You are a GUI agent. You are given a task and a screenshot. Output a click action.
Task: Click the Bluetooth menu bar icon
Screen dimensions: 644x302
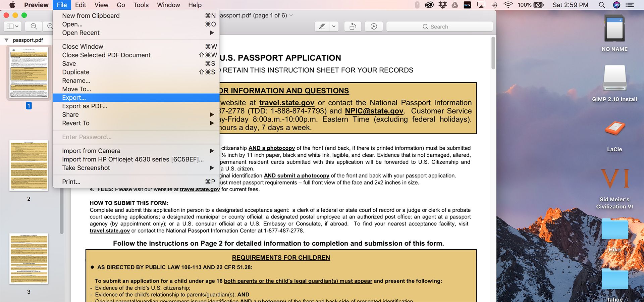pos(495,5)
